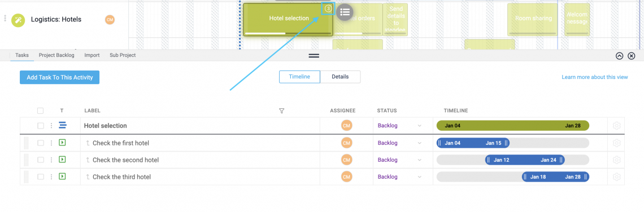Click the Room sharing activity block
644x212 pixels.
click(x=533, y=19)
